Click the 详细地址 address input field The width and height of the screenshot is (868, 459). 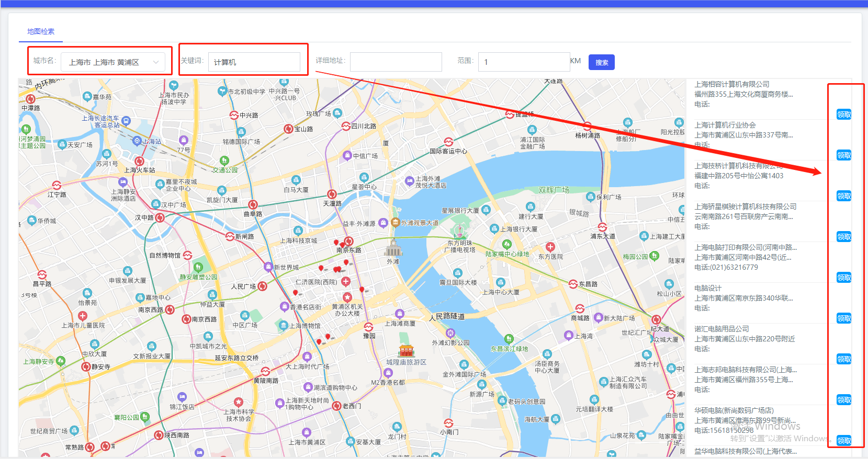click(396, 62)
